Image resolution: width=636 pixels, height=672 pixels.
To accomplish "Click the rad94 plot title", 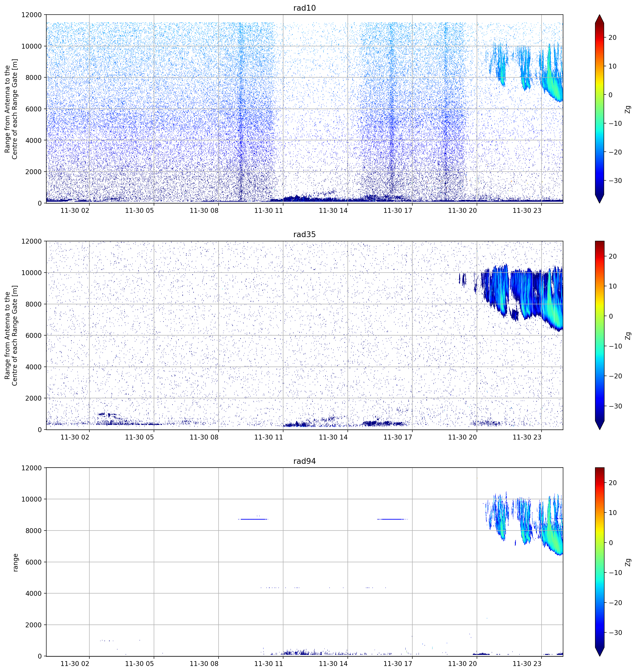I will coord(304,461).
